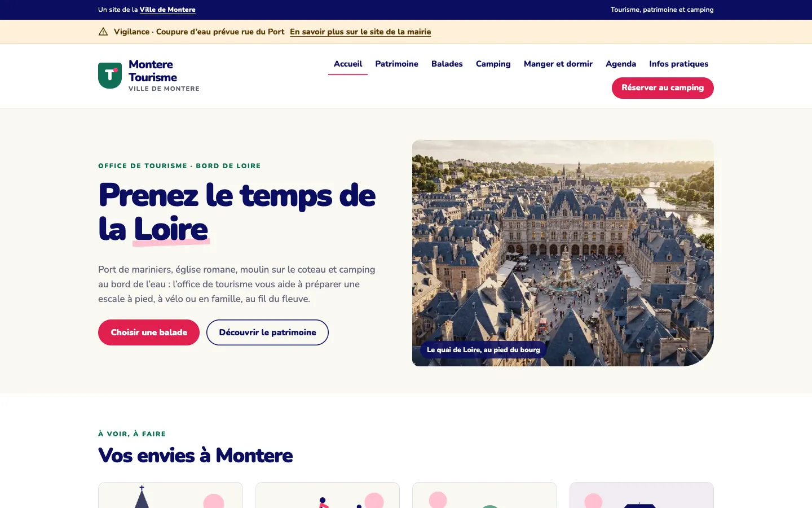Click the Prenez le temps de la Loire heading
The width and height of the screenshot is (812, 508).
coord(237,212)
